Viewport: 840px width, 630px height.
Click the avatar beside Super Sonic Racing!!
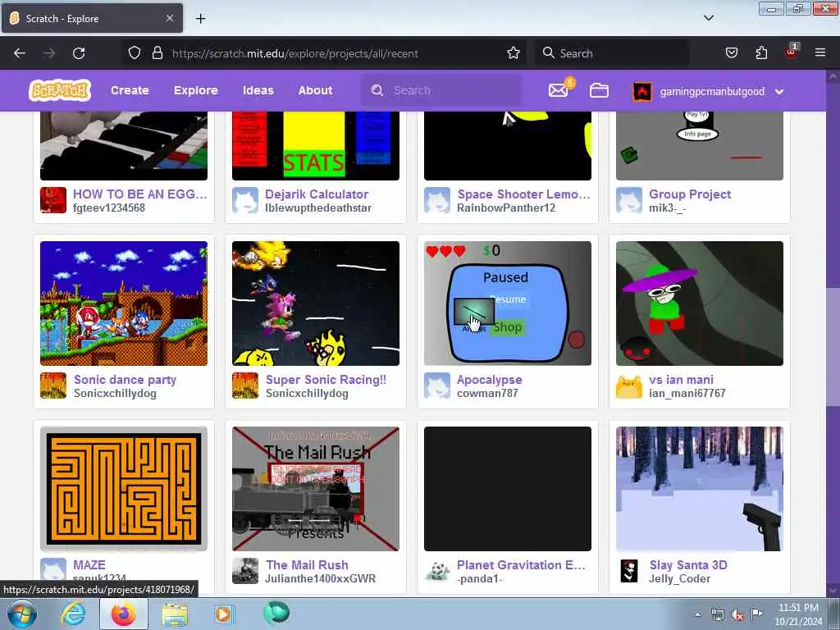point(244,386)
